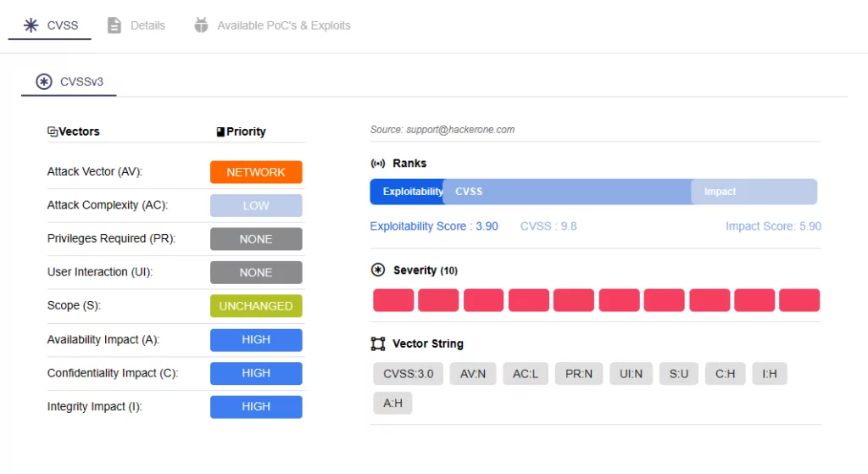Click the Impact Score: 5.90 text
This screenshot has height=474, width=868.
click(773, 226)
